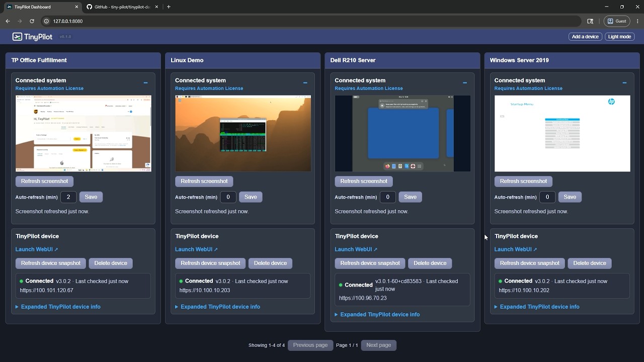Open the Guest profile button

pos(617,21)
